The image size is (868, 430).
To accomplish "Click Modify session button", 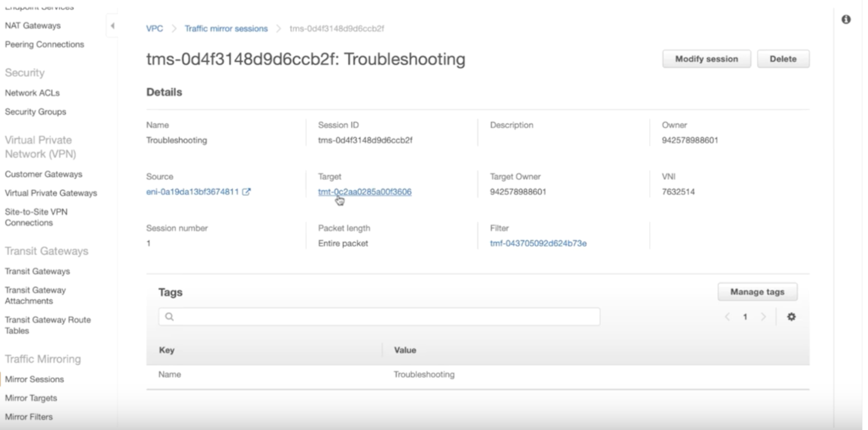I will (706, 59).
